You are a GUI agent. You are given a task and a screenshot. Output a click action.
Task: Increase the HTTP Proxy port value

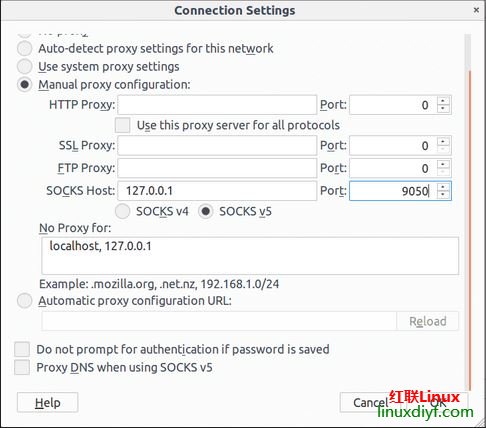443,101
